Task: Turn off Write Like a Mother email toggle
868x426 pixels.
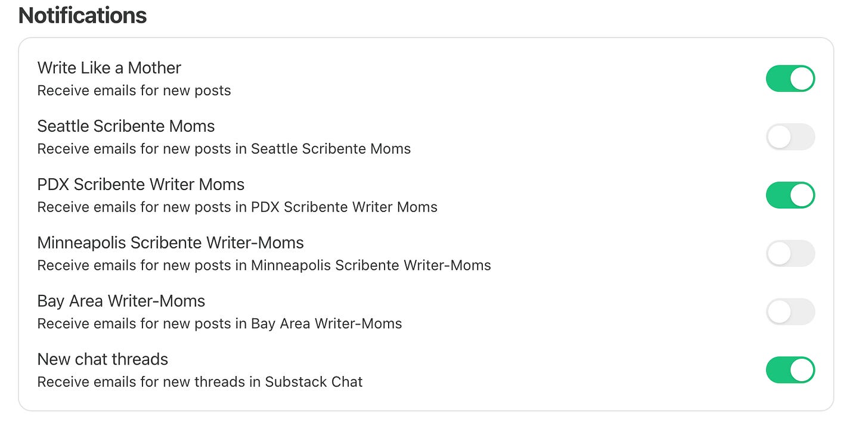Action: (x=790, y=79)
